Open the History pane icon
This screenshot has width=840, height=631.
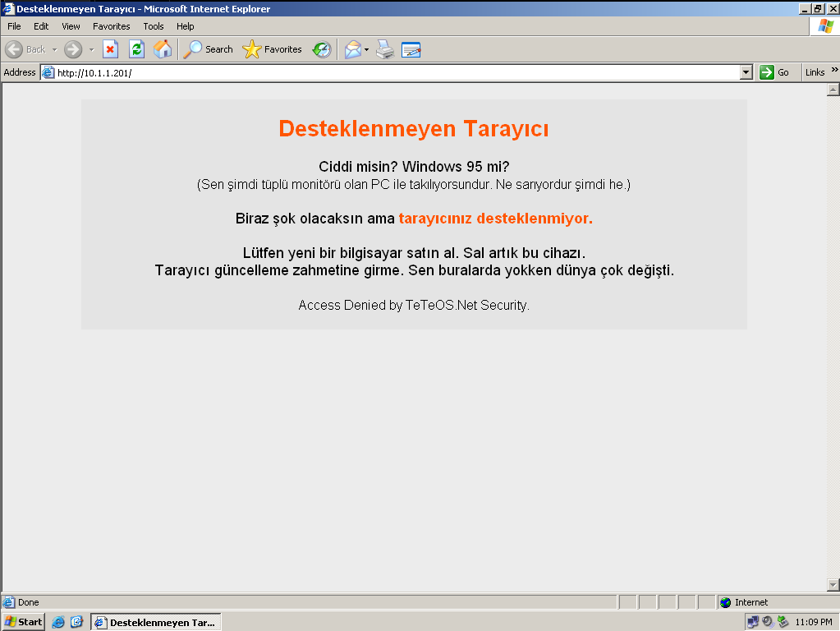322,50
